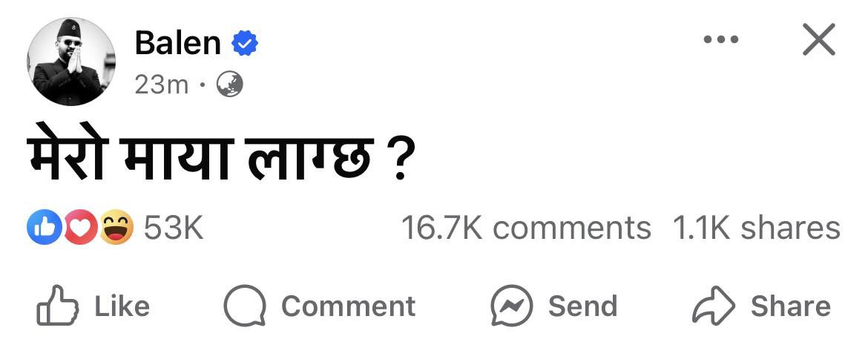868x342 pixels.
Task: Click the Share arrow icon
Action: (713, 306)
